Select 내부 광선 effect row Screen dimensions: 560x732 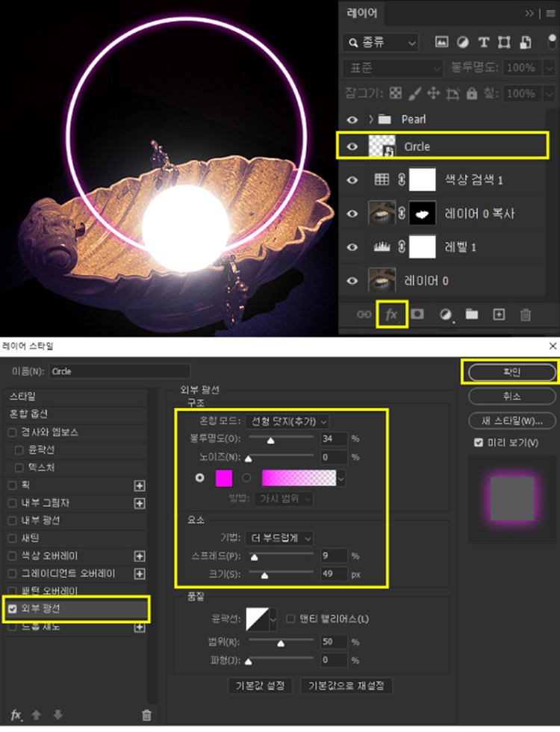coord(75,521)
